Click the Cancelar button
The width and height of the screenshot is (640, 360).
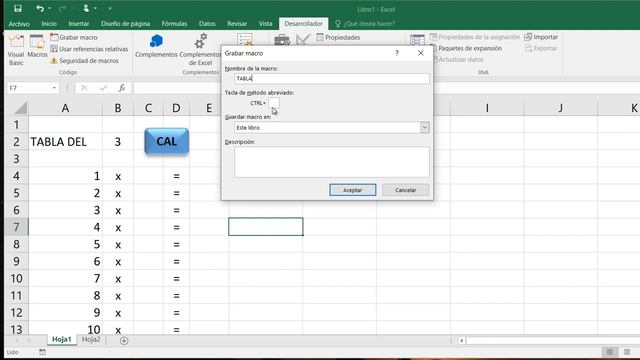pyautogui.click(x=405, y=190)
